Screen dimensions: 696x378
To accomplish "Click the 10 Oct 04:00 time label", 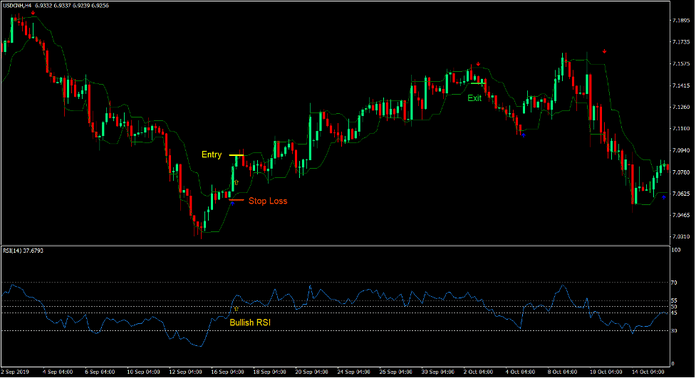I will 606,372.
